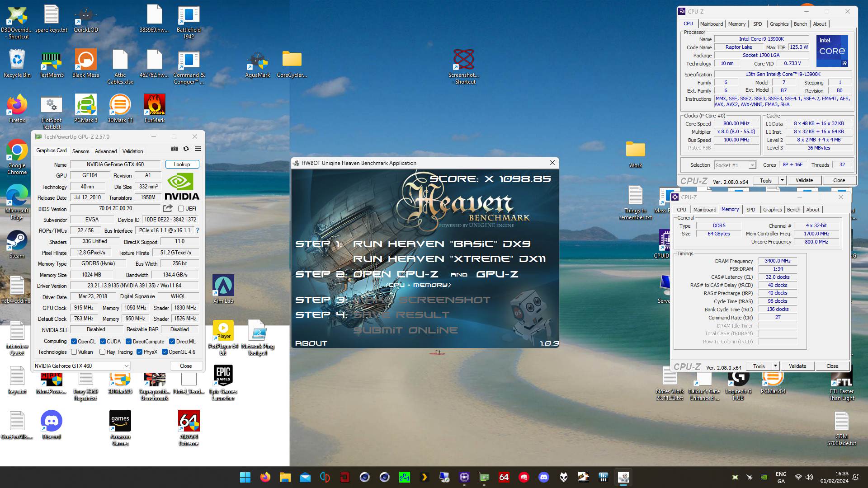
Task: Click the Tools button in CPU-Z Memory window
Action: 759,366
